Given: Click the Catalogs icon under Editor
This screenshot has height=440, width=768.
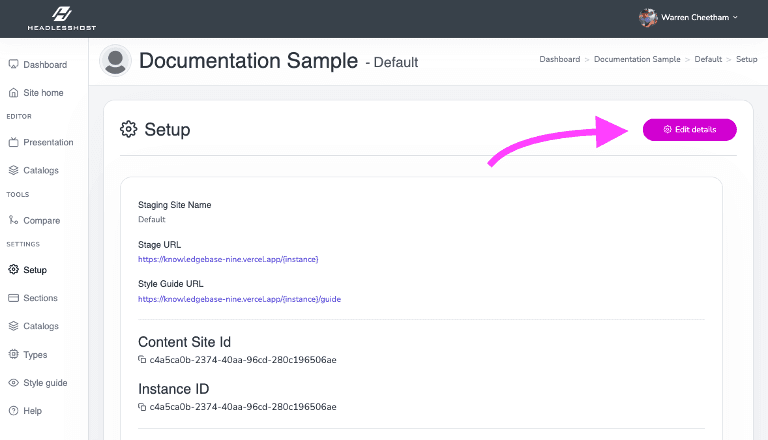Looking at the screenshot, I should [x=13, y=171].
